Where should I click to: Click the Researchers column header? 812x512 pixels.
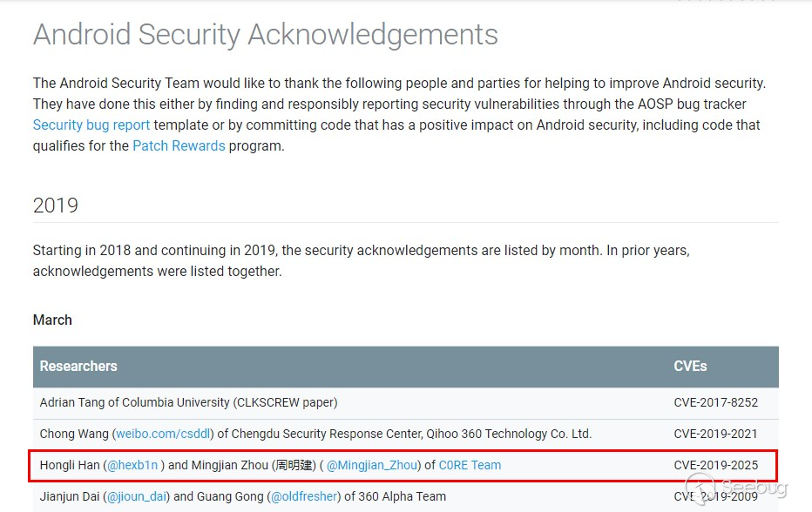[x=78, y=366]
